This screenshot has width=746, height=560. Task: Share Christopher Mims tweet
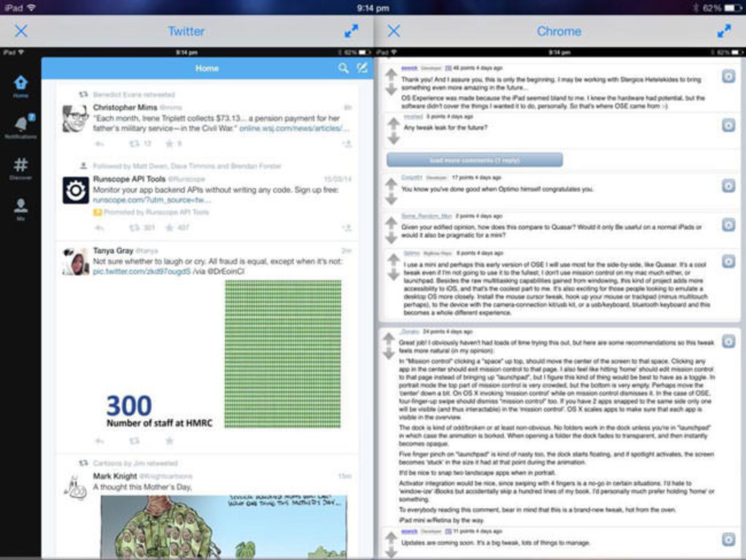[x=347, y=144]
